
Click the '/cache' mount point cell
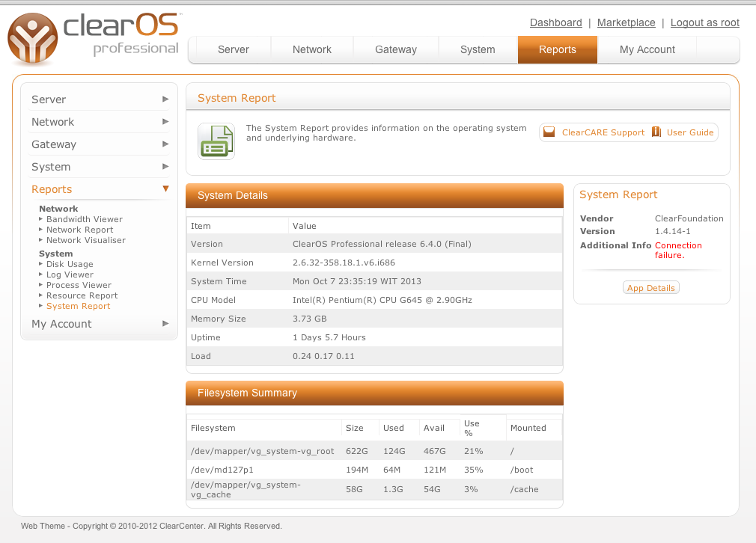tap(525, 489)
